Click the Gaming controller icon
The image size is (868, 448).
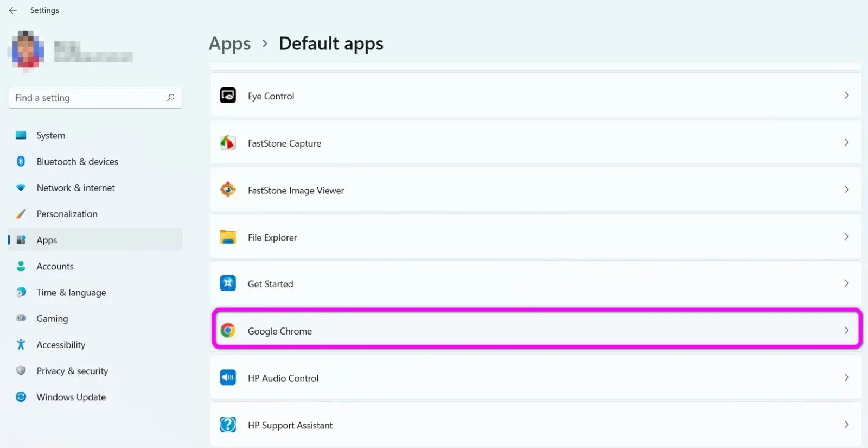(21, 318)
